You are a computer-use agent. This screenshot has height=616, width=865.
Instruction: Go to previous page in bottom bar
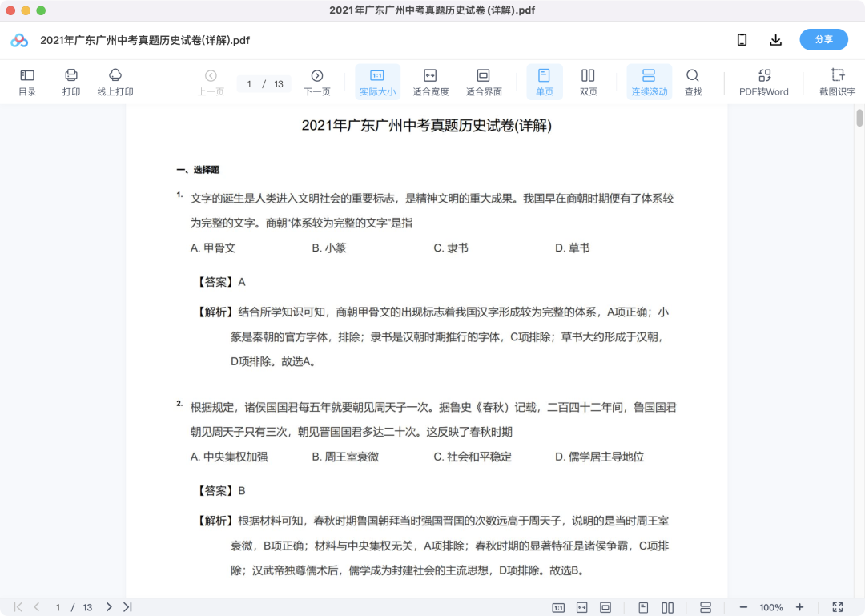coord(37,607)
